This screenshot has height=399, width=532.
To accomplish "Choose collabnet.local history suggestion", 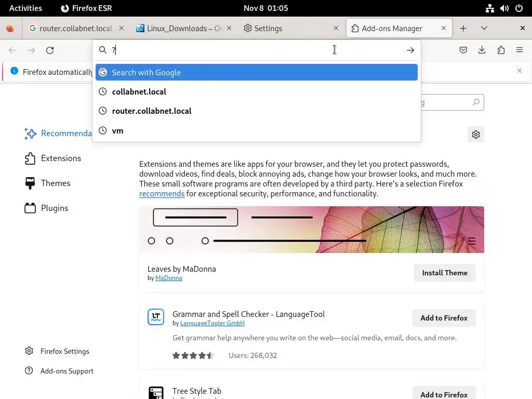I will (x=257, y=91).
